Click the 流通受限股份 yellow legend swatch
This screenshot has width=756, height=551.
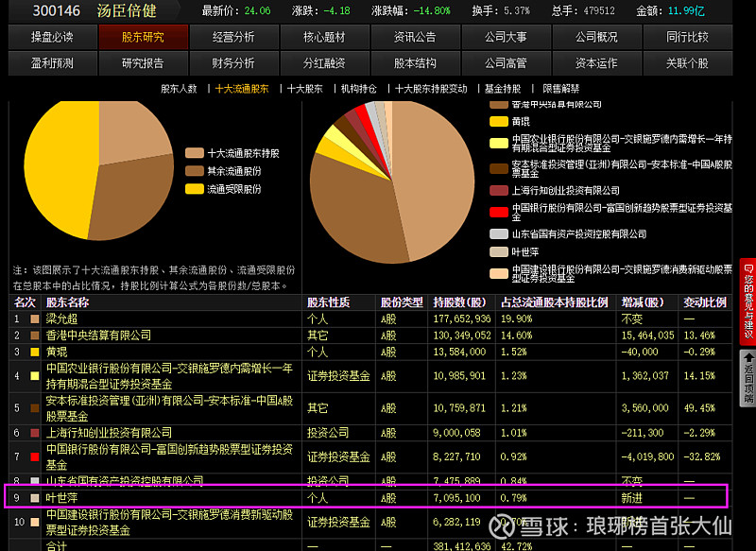pyautogui.click(x=195, y=189)
